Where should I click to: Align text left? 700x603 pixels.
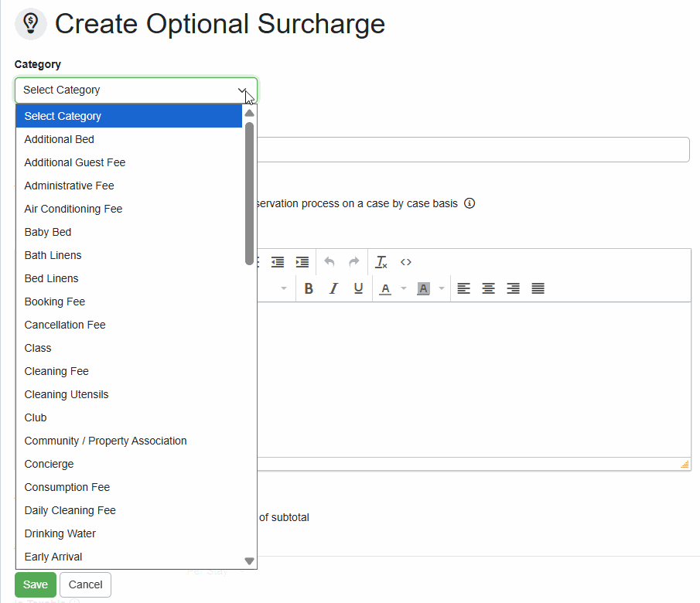pos(464,288)
